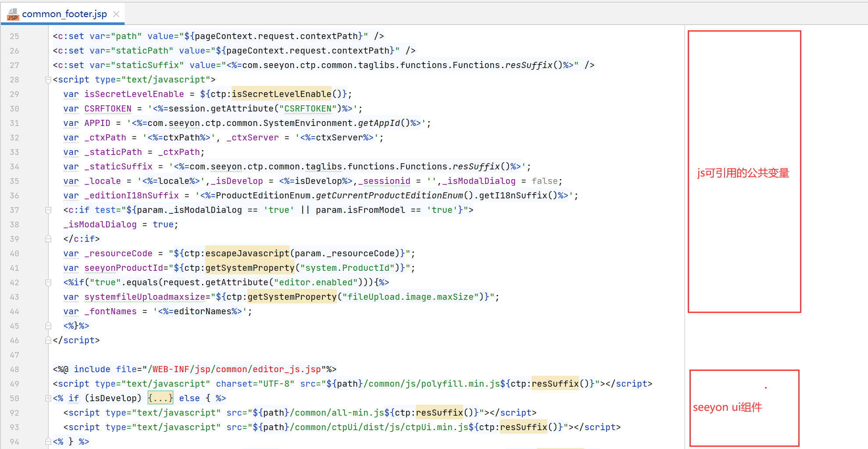Close the common_footer.jsp tab

(x=116, y=14)
